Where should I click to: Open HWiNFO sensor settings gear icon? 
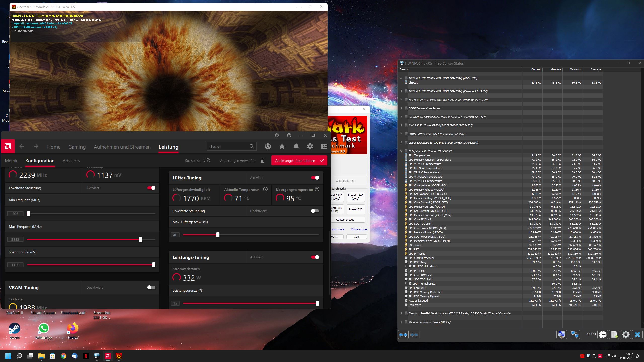click(x=626, y=335)
